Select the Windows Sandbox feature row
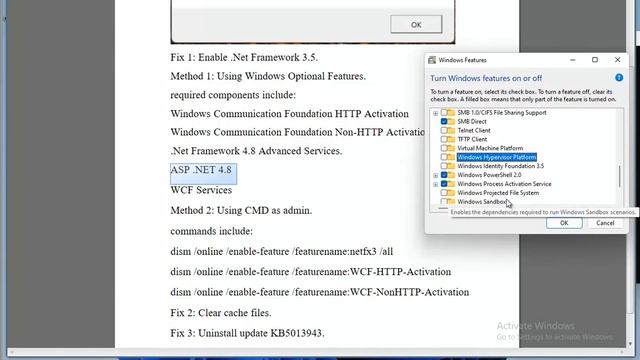This screenshot has height=360, width=640. (x=482, y=202)
